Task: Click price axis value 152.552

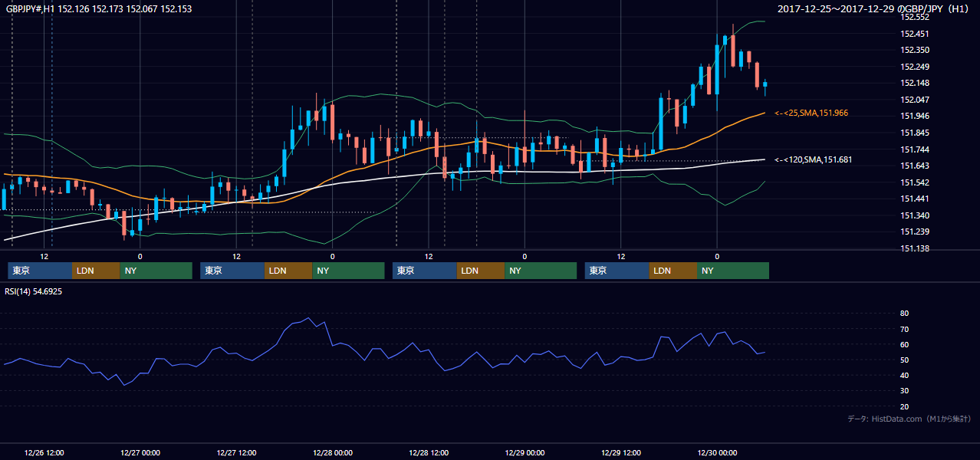Action: pos(915,17)
